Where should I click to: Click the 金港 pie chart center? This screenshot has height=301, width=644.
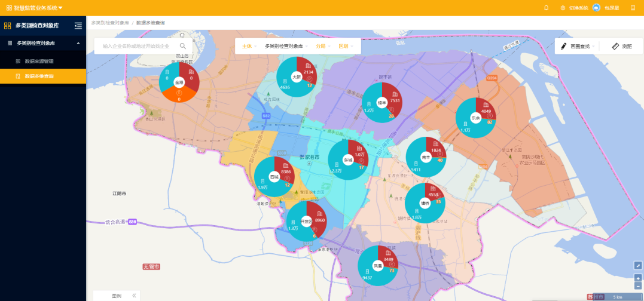(x=179, y=82)
